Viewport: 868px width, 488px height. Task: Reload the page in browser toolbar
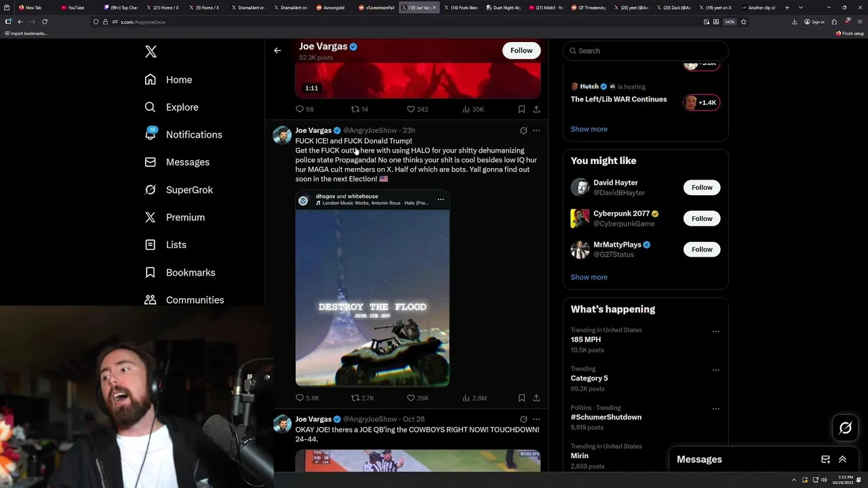(45, 22)
